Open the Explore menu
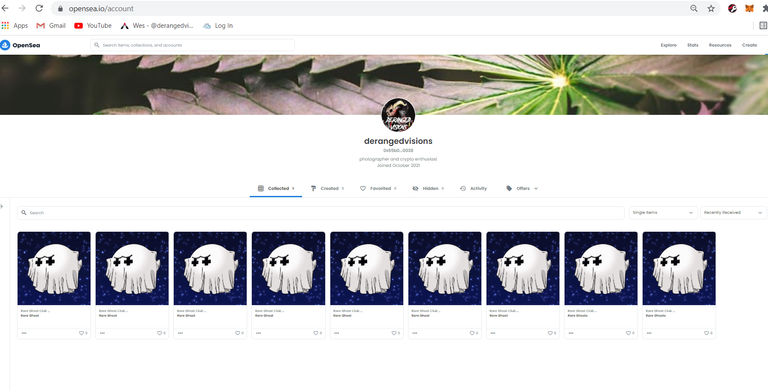Viewport: 768px width, 390px height. click(x=669, y=45)
